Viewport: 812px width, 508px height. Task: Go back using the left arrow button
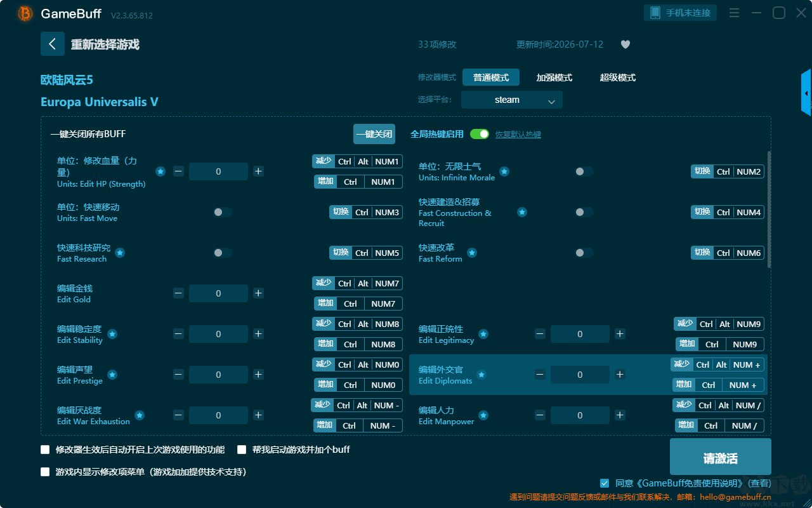pyautogui.click(x=53, y=44)
